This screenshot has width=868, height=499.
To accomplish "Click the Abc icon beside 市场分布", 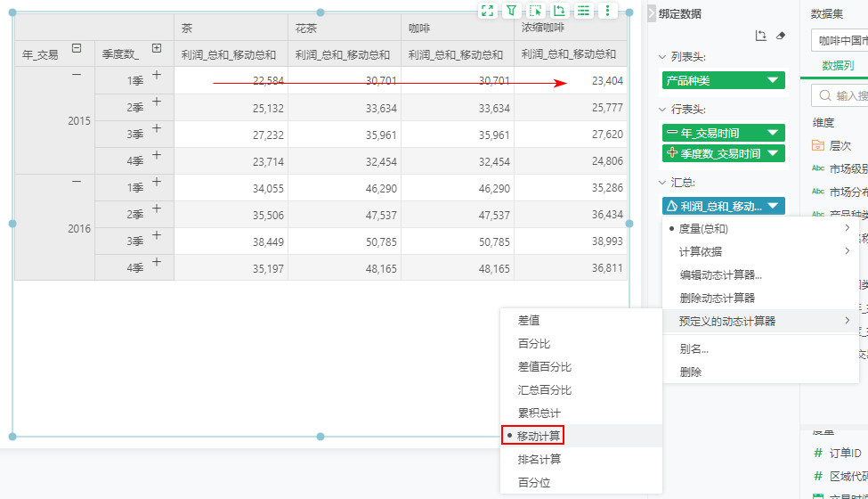I will pos(817,192).
